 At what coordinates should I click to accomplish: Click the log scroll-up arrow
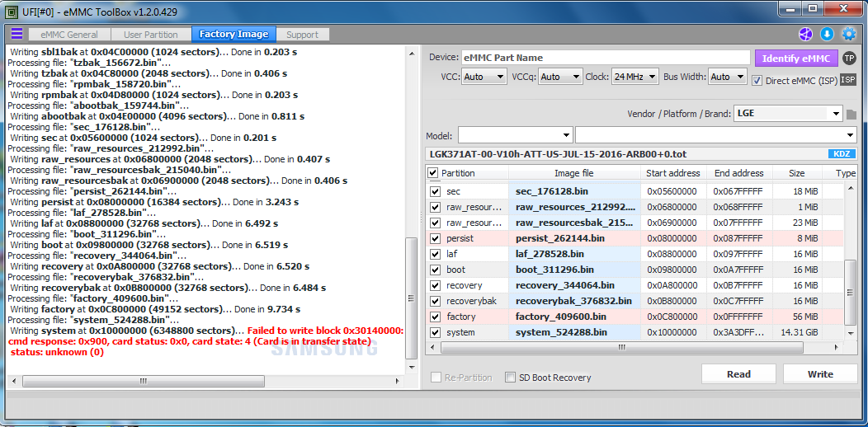pos(411,53)
